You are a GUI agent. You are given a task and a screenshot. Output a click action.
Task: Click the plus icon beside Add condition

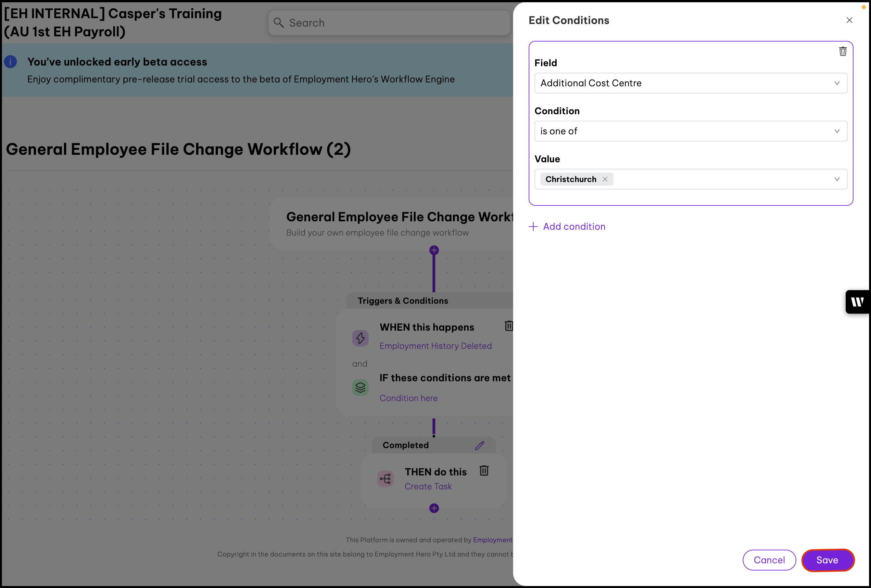point(533,227)
